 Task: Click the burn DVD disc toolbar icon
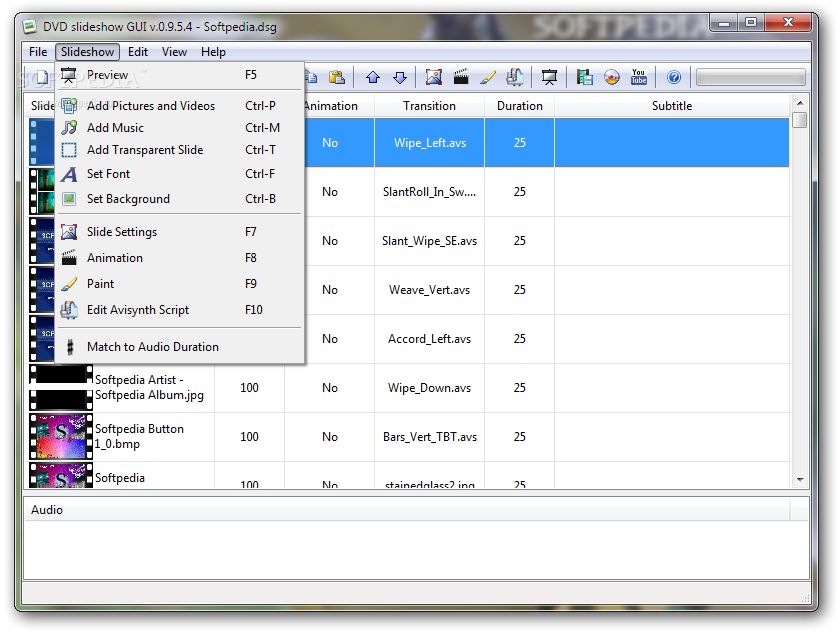(612, 78)
